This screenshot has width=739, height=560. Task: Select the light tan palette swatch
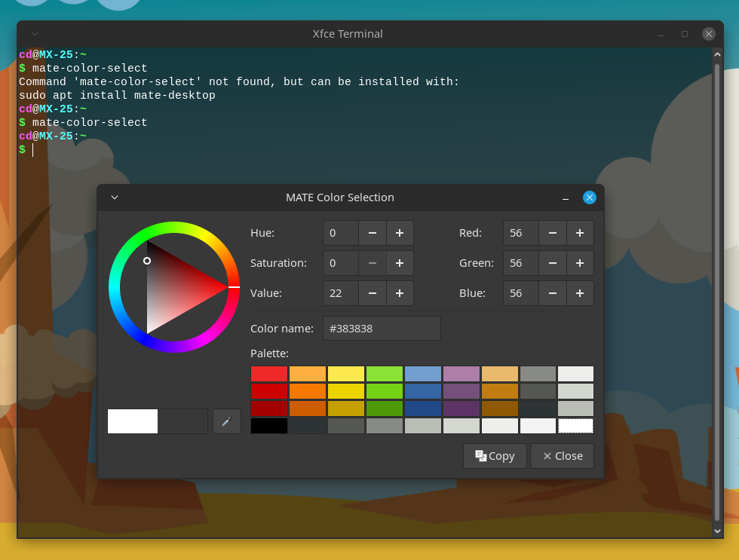[499, 374]
